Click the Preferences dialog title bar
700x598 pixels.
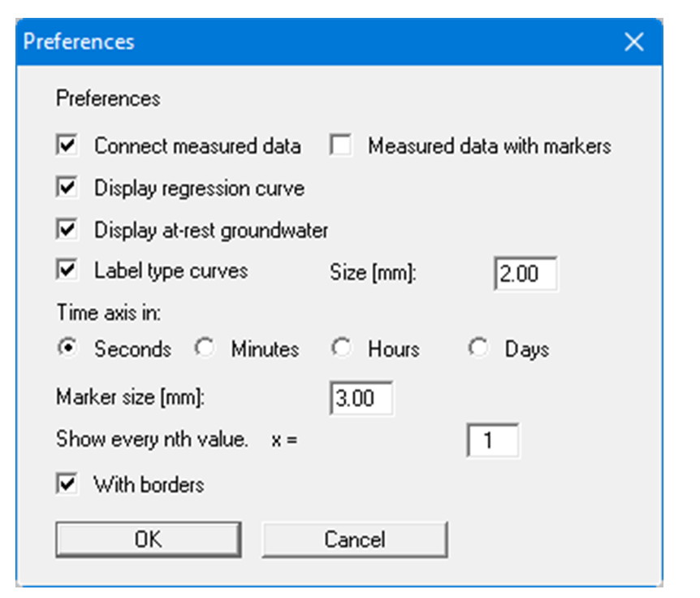[325, 42]
